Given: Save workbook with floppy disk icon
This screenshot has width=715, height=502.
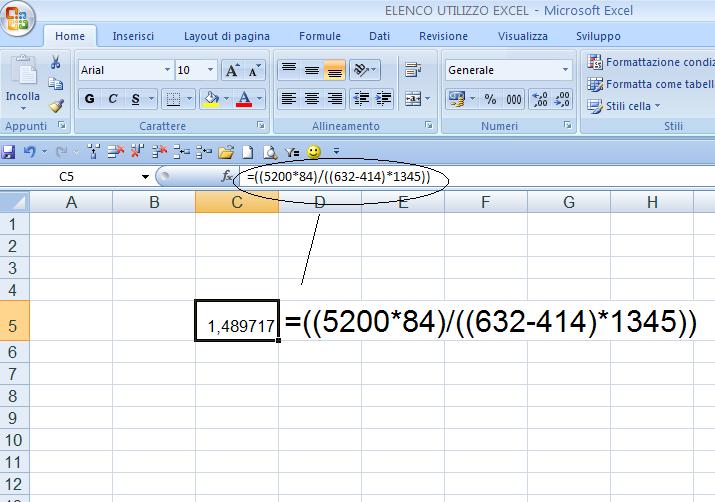Looking at the screenshot, I should (8, 152).
